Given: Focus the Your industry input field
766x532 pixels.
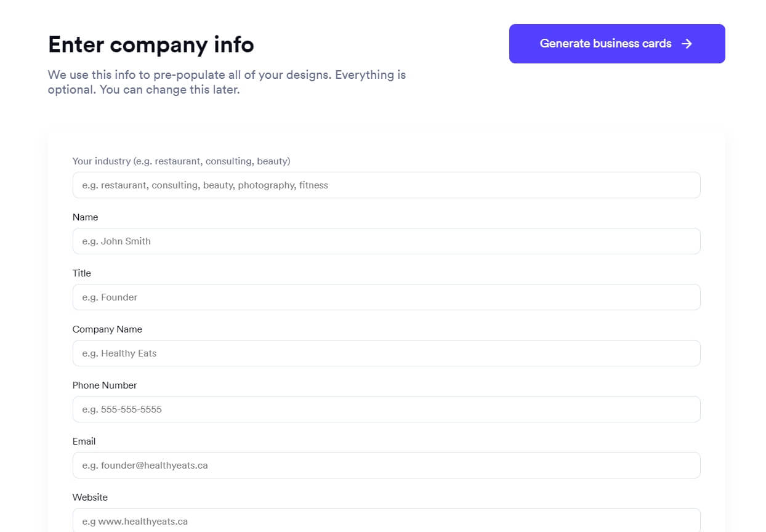Looking at the screenshot, I should click(x=386, y=185).
